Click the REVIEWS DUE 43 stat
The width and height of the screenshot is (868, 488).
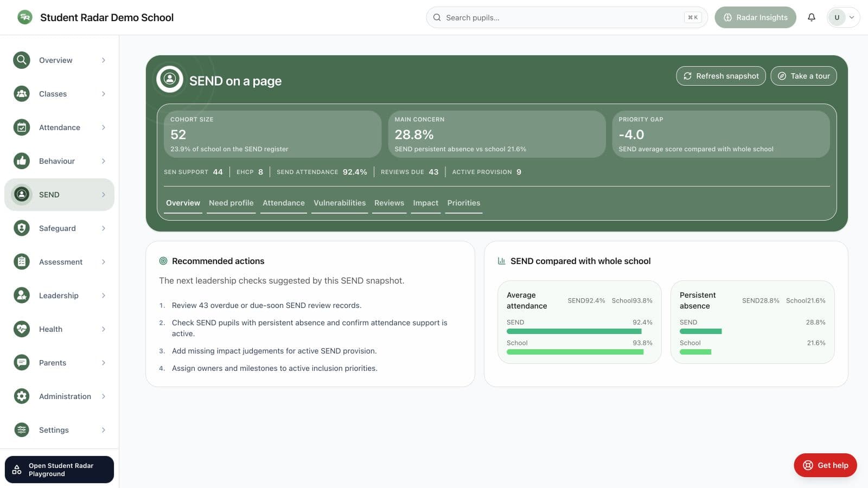click(x=410, y=172)
